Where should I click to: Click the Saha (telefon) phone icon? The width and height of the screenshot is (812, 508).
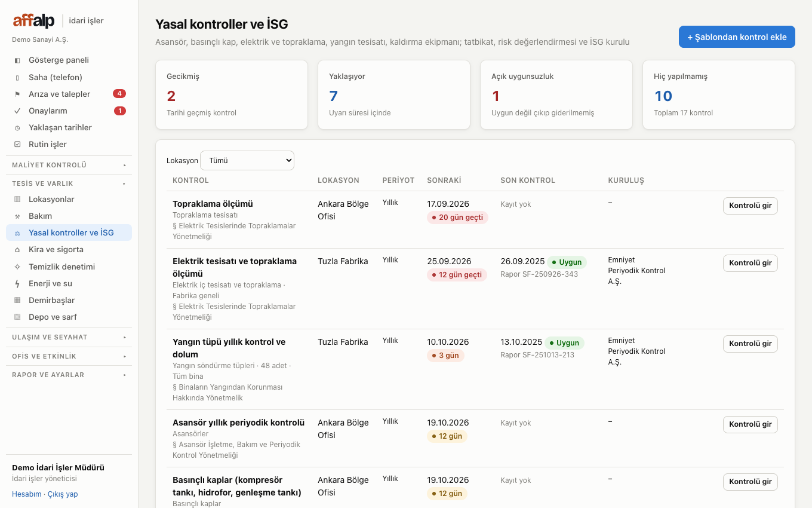click(x=17, y=77)
